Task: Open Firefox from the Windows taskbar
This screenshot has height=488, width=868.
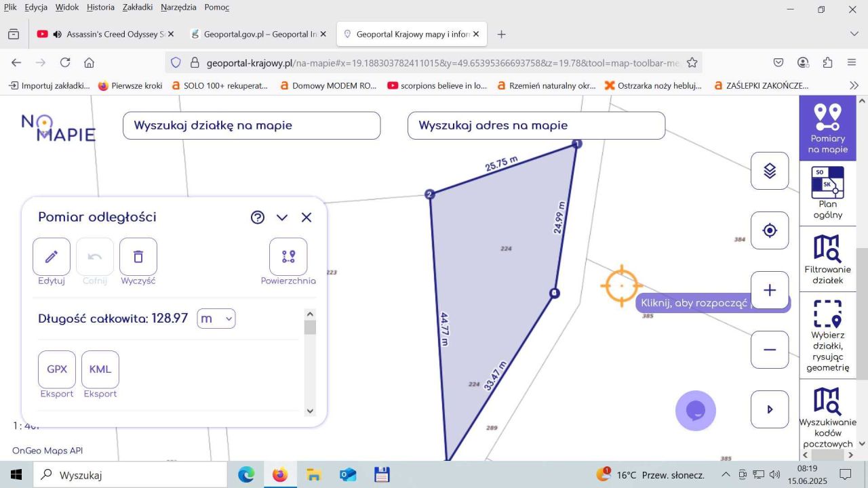Action: click(x=279, y=474)
